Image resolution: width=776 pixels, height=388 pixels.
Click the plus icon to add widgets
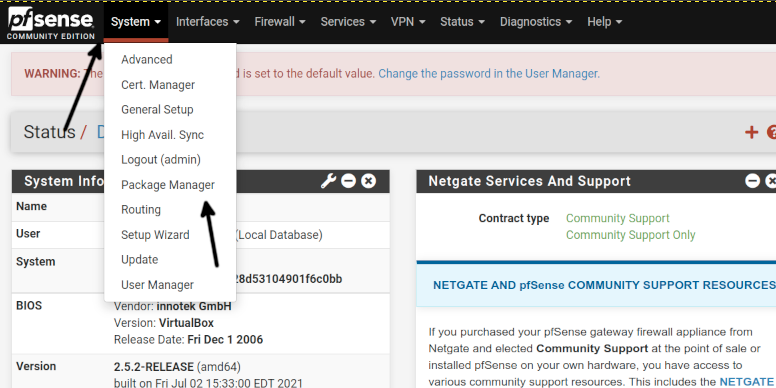click(751, 132)
